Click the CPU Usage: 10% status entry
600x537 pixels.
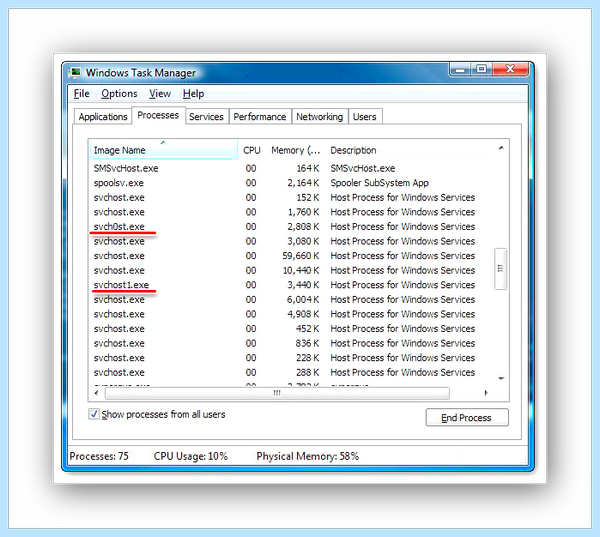[x=191, y=456]
